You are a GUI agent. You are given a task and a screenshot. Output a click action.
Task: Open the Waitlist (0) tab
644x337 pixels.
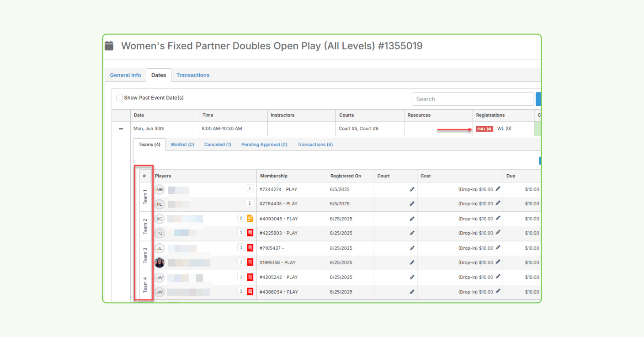click(x=182, y=144)
